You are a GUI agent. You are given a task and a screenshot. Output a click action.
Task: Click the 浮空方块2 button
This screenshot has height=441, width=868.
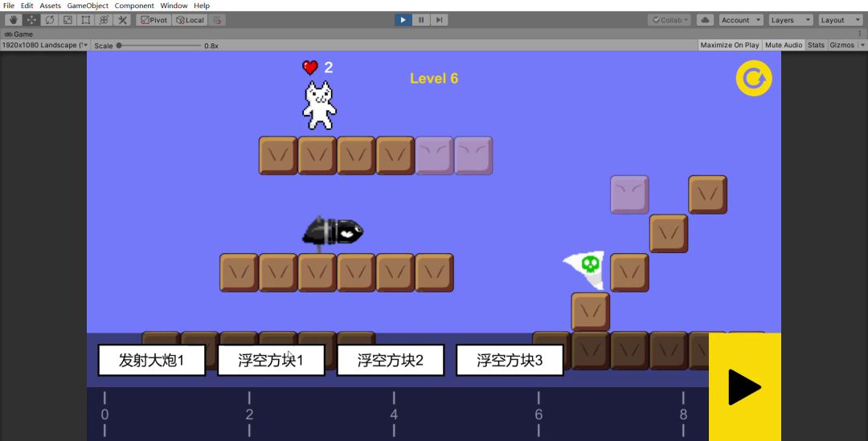pos(391,361)
